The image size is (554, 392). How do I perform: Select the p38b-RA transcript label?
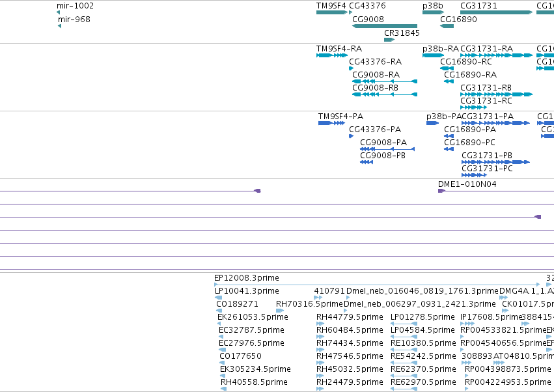tap(441, 48)
